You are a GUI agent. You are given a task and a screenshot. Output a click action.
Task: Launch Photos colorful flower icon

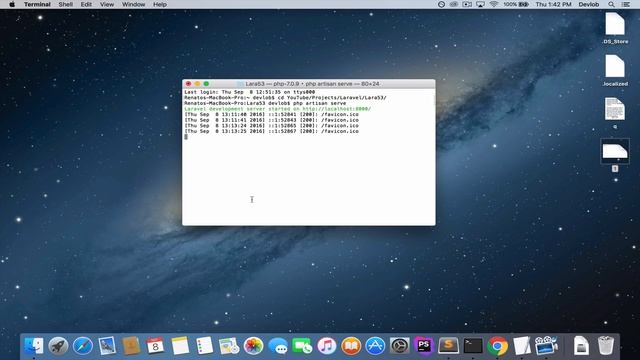(x=253, y=346)
